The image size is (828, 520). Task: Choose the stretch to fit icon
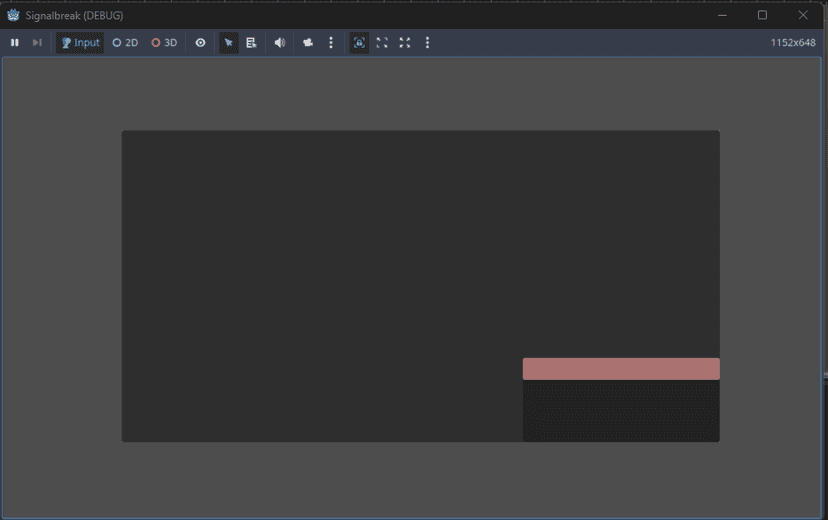coord(405,43)
